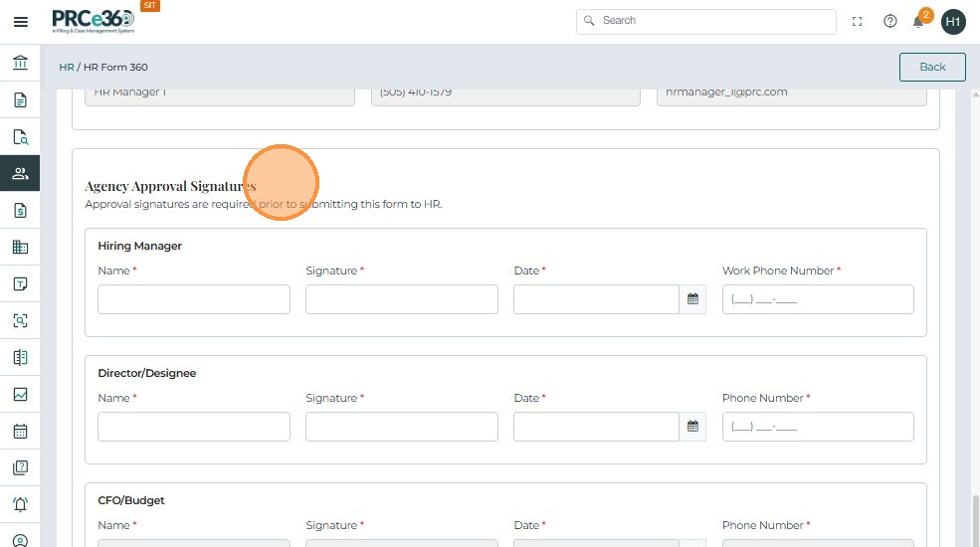Toggle fullscreen mode icon
Image resolution: width=980 pixels, height=547 pixels.
858,21
